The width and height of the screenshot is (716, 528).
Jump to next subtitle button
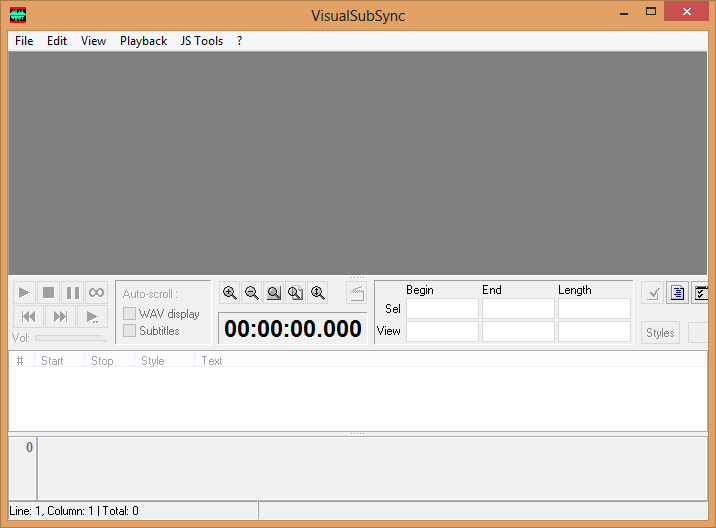tap(60, 317)
